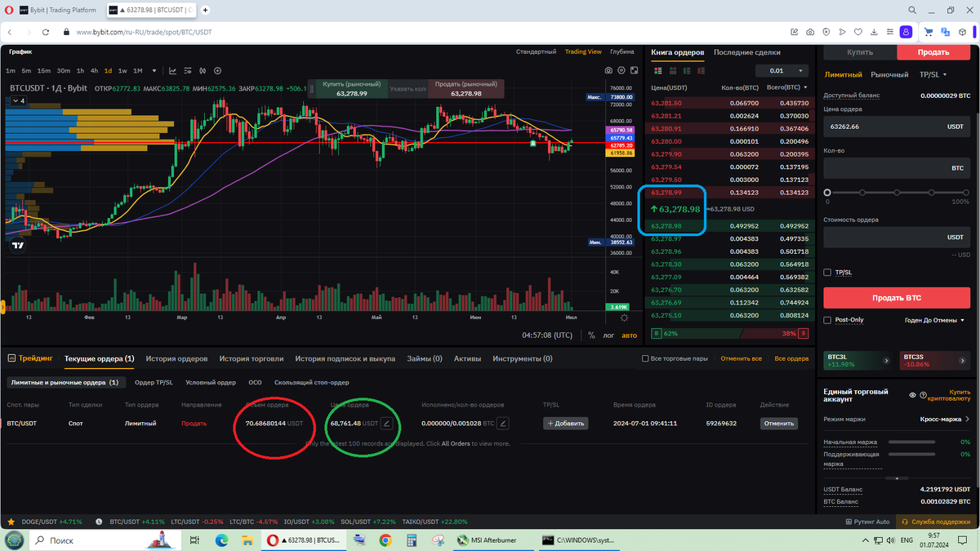The width and height of the screenshot is (980, 551).
Task: Click the + Добавить TP/SL button
Action: click(565, 423)
